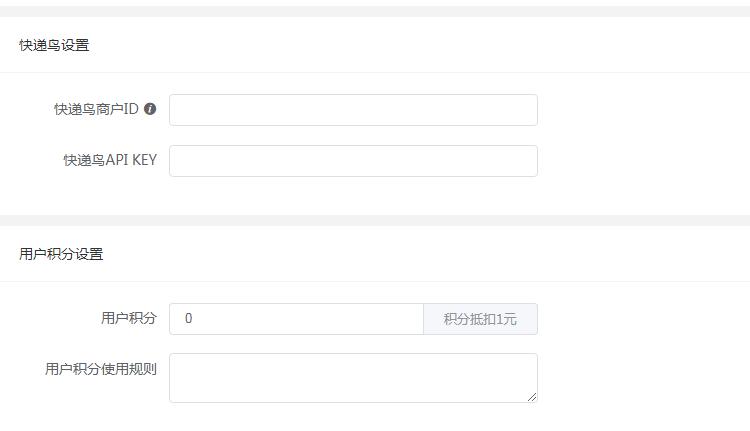
Task: Focus the 快递鸟商户ID text field
Action: (x=353, y=110)
